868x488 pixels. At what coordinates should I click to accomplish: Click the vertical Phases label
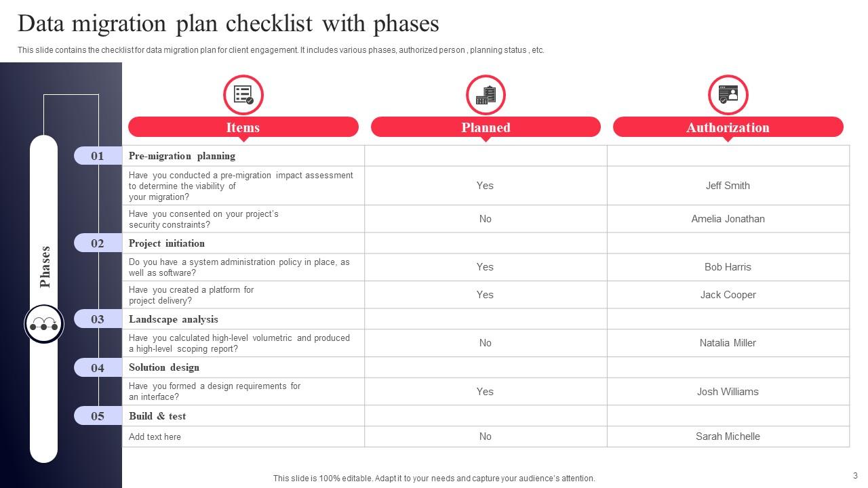pyautogui.click(x=45, y=266)
